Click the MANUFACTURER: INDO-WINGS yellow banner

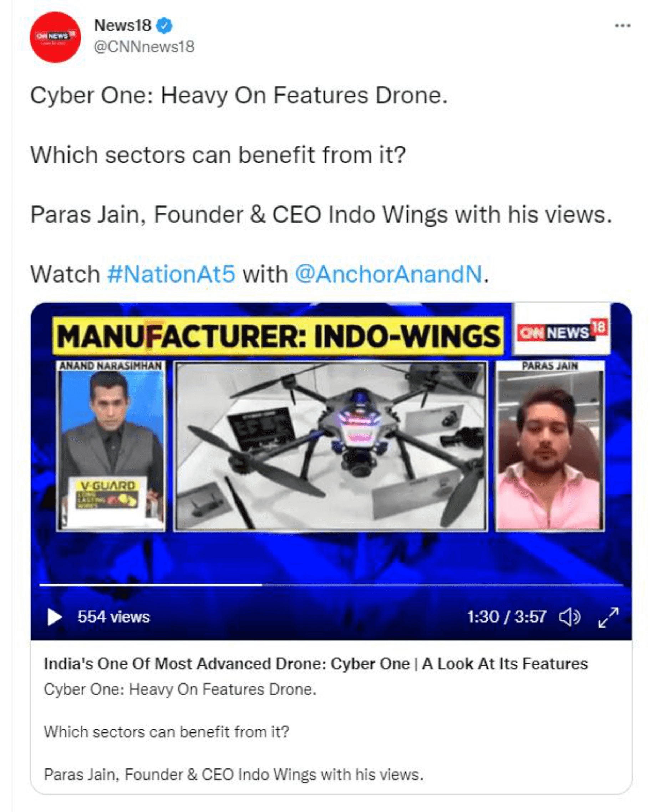click(278, 336)
